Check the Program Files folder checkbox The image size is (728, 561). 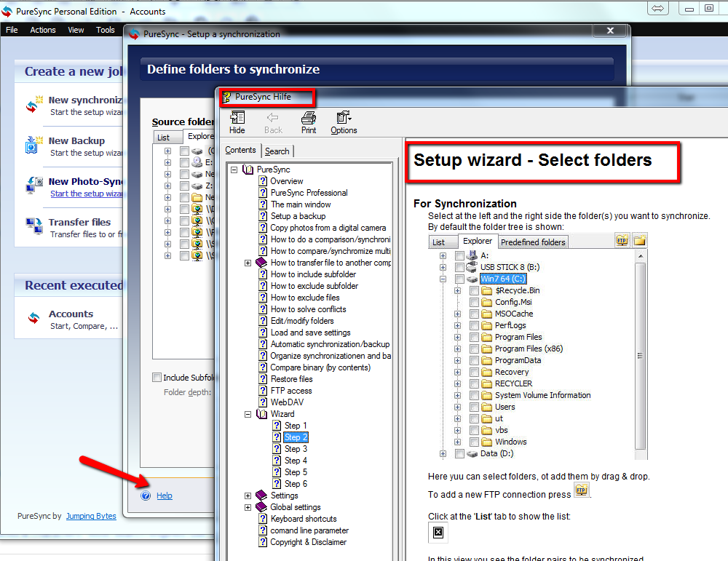coord(474,337)
